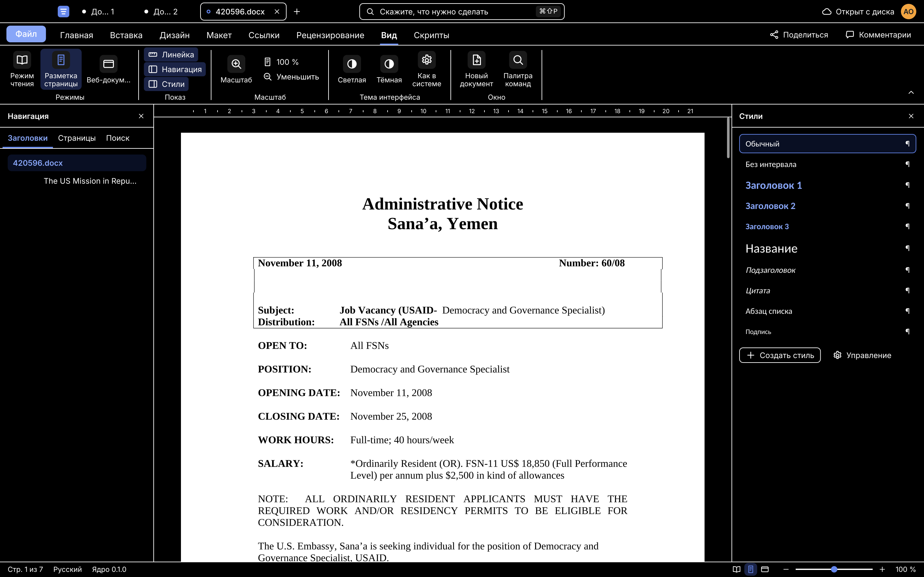924x577 pixels.
Task: Create a New document window
Action: [x=476, y=69]
